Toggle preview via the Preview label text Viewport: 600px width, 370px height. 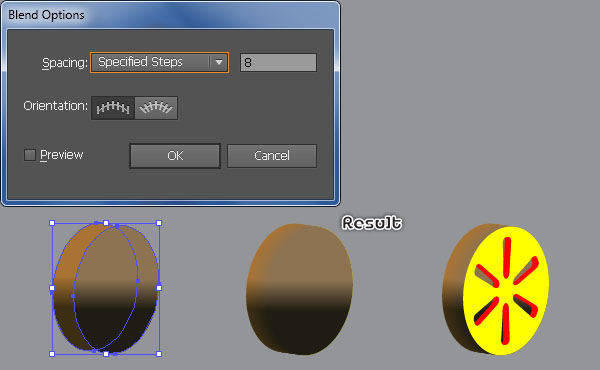click(x=62, y=155)
